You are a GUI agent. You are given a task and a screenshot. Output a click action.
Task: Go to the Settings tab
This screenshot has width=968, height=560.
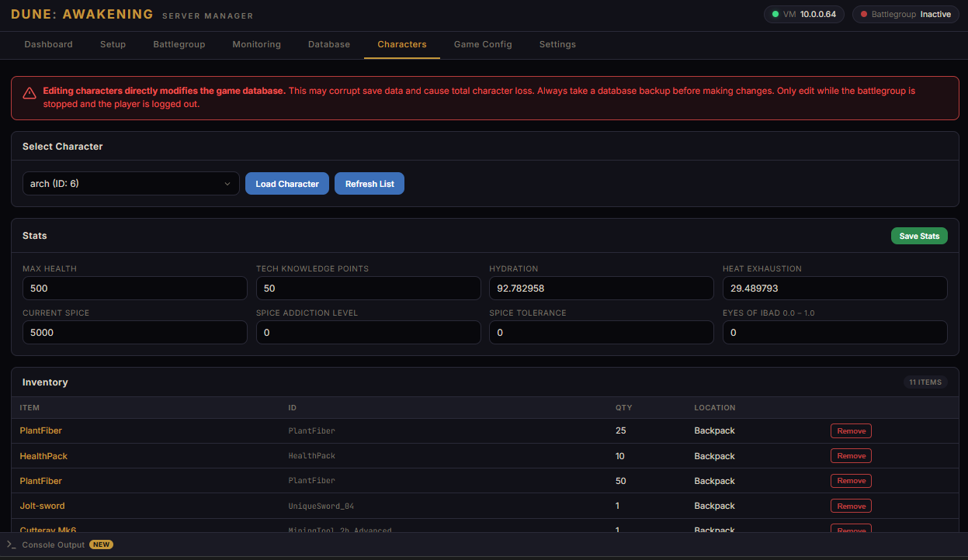tap(557, 44)
